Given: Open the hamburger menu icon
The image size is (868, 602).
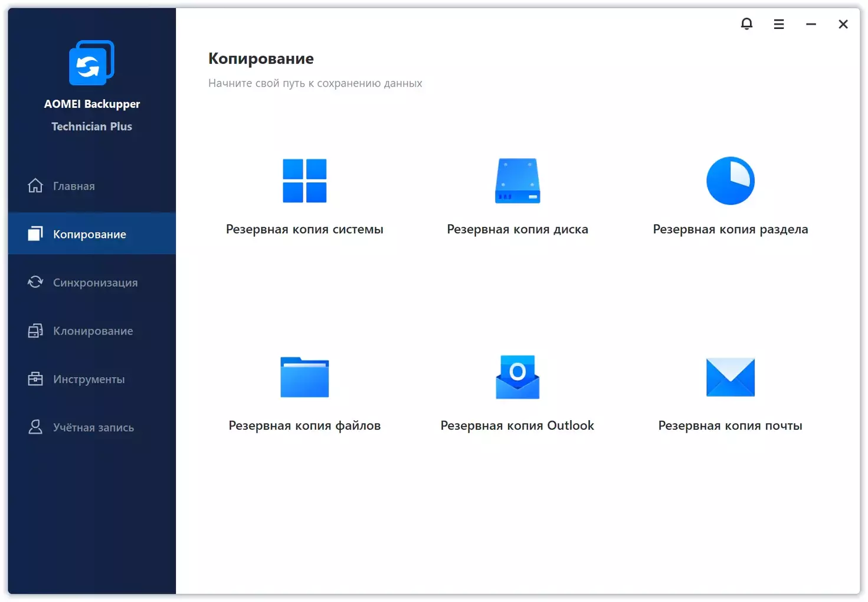Looking at the screenshot, I should 779,24.
